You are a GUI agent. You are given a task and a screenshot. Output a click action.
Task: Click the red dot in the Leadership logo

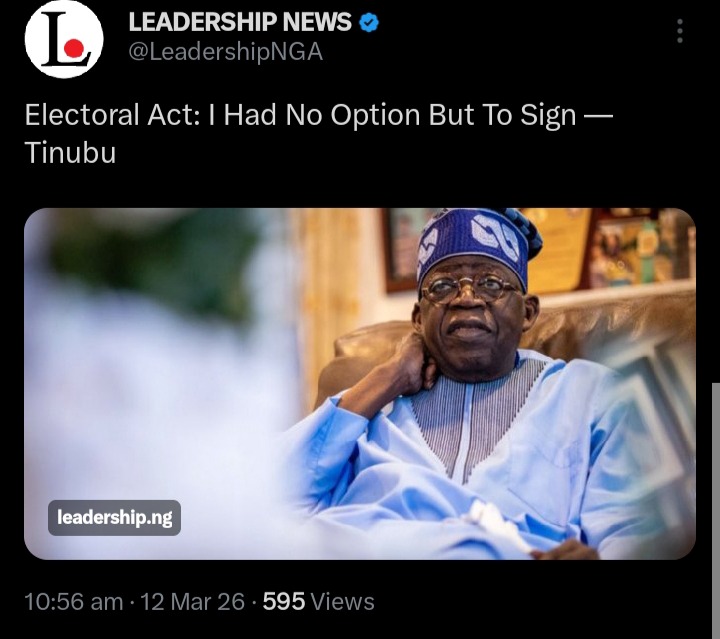73,48
